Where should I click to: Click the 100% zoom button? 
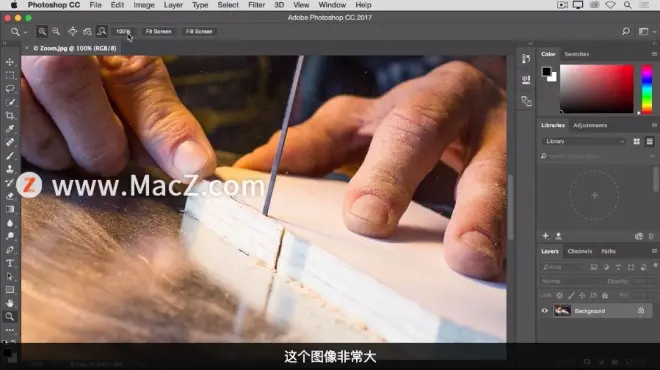pos(123,32)
